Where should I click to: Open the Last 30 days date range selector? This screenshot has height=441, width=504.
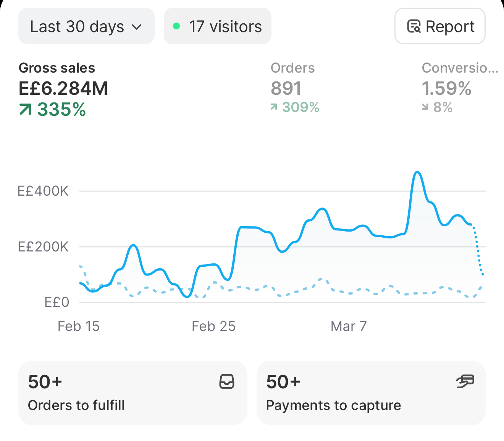tap(86, 26)
